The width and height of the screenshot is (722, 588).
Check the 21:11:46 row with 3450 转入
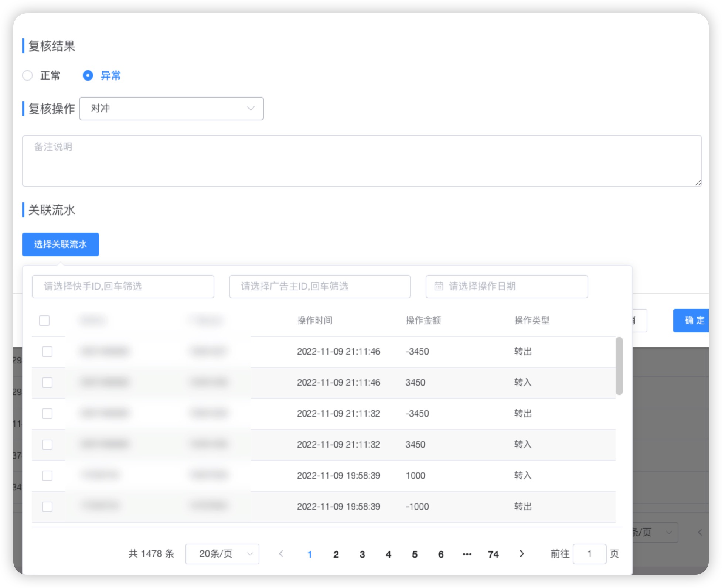(x=47, y=382)
